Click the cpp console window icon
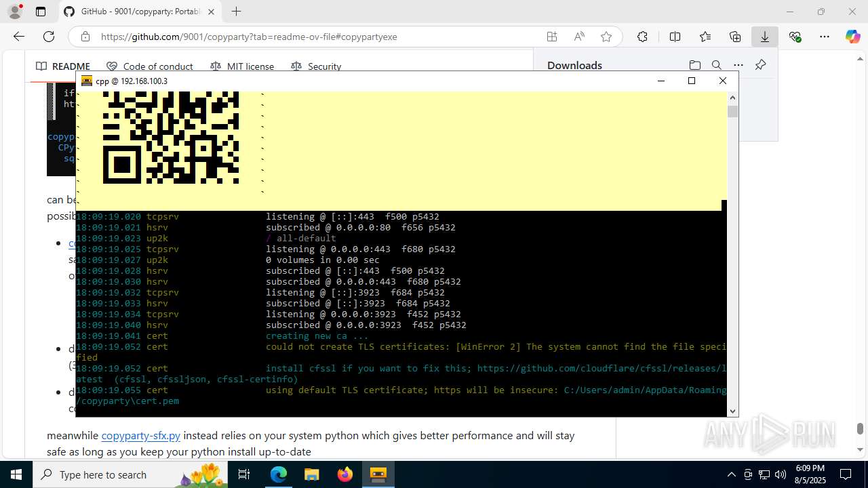The height and width of the screenshot is (488, 868). [x=87, y=81]
